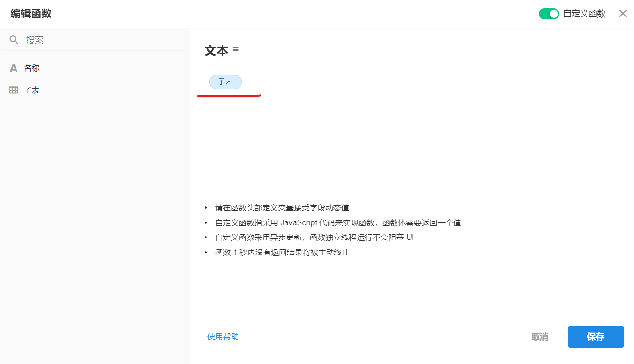Click the hint mentioning JavaScript 代码
The width and height of the screenshot is (634, 364).
(x=338, y=223)
